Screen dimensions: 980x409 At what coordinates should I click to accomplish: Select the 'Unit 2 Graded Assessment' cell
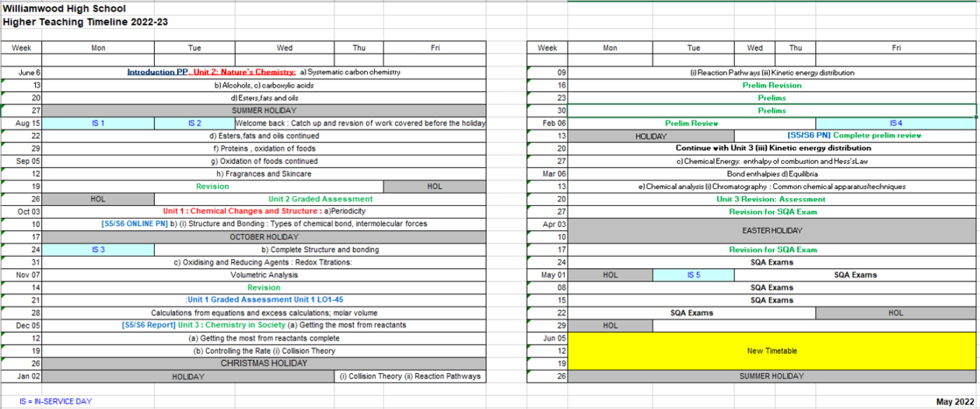[x=320, y=199]
